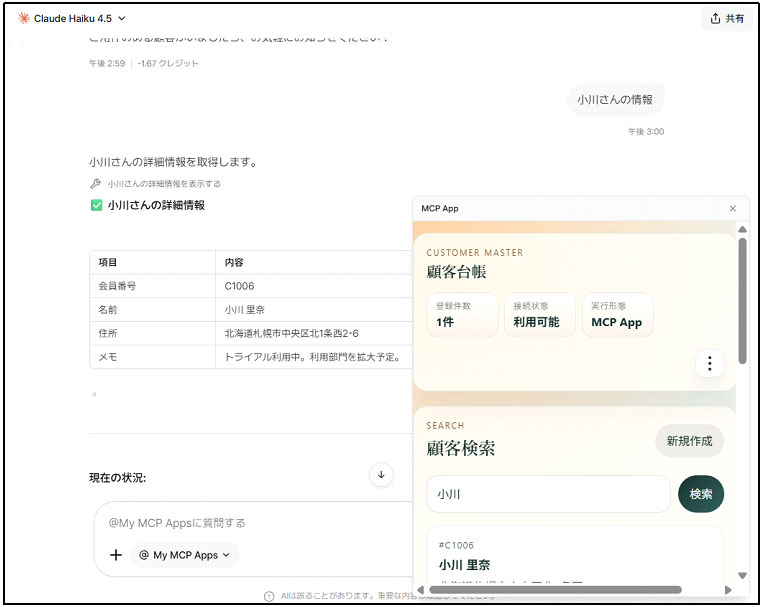Click the 項目 table header
760x607 pixels.
click(152, 263)
